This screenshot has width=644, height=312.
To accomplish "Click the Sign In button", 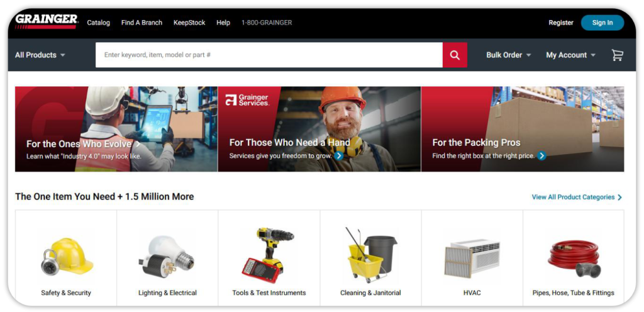I will tap(602, 23).
